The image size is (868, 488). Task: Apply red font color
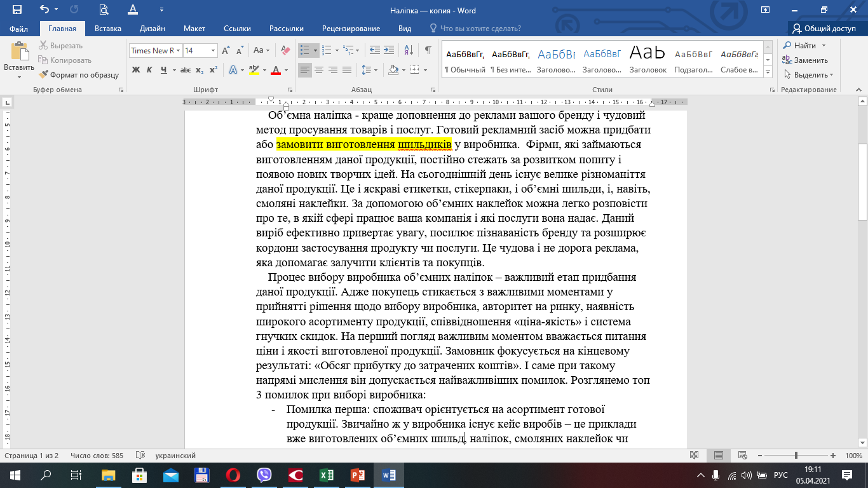coord(276,70)
